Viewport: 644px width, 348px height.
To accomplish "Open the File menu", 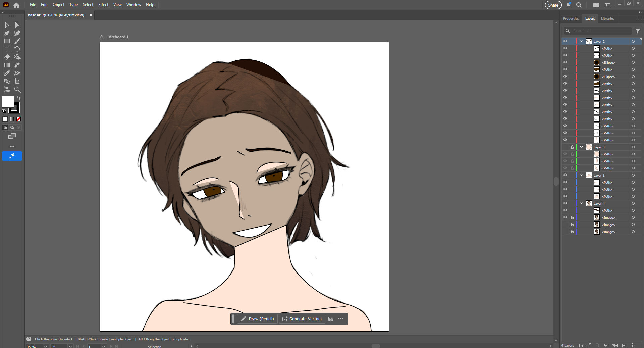I will click(33, 5).
